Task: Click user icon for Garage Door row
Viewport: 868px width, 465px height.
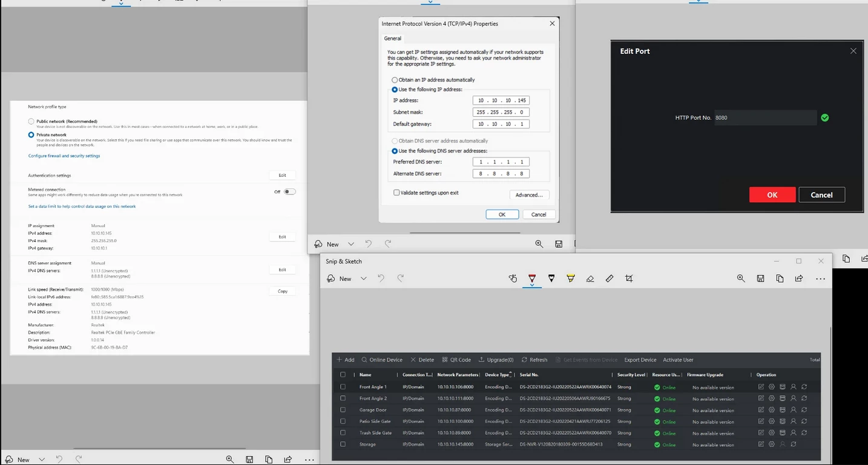Action: [794, 410]
